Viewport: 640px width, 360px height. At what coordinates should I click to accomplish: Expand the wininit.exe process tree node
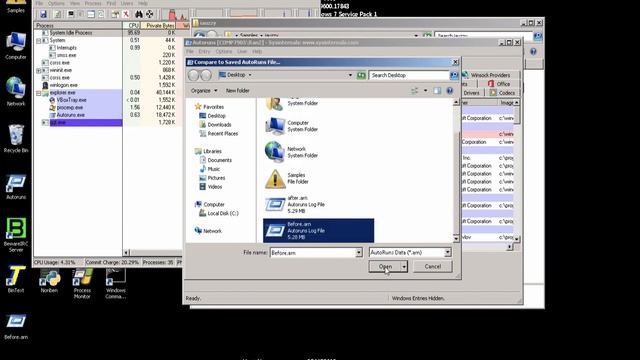tap(38, 70)
